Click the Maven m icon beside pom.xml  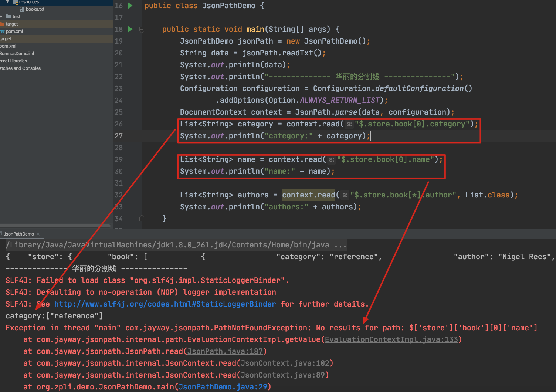(x=2, y=31)
